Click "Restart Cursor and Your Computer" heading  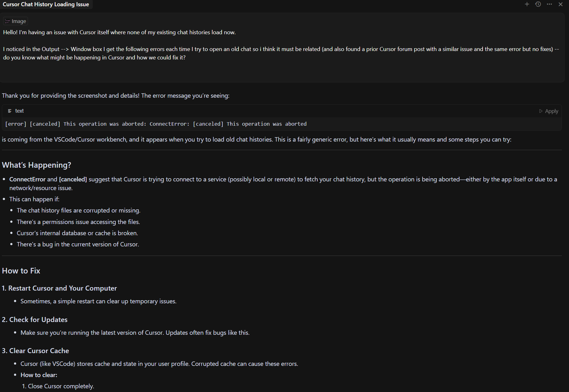pos(59,288)
